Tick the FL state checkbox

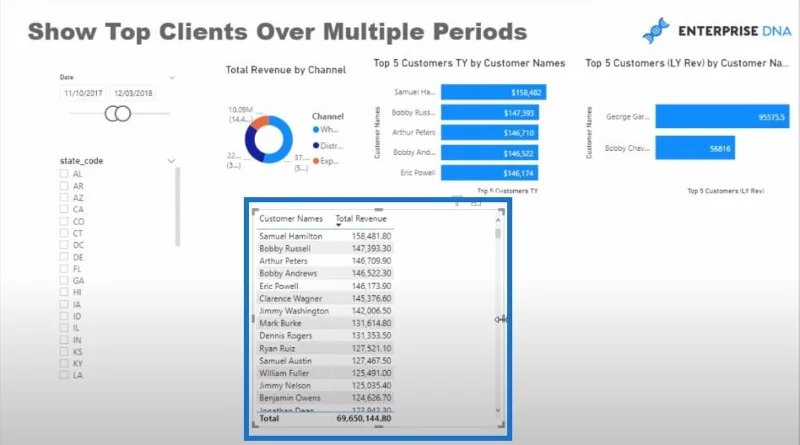point(64,268)
